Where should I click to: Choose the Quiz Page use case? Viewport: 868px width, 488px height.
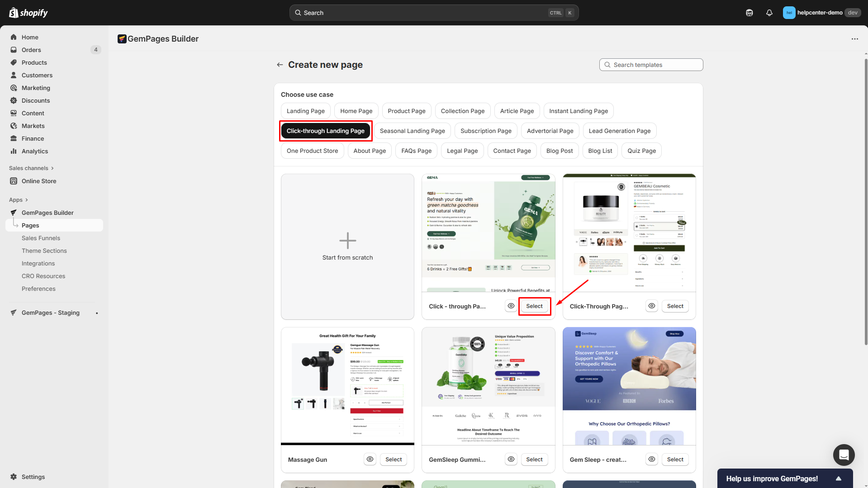(641, 151)
